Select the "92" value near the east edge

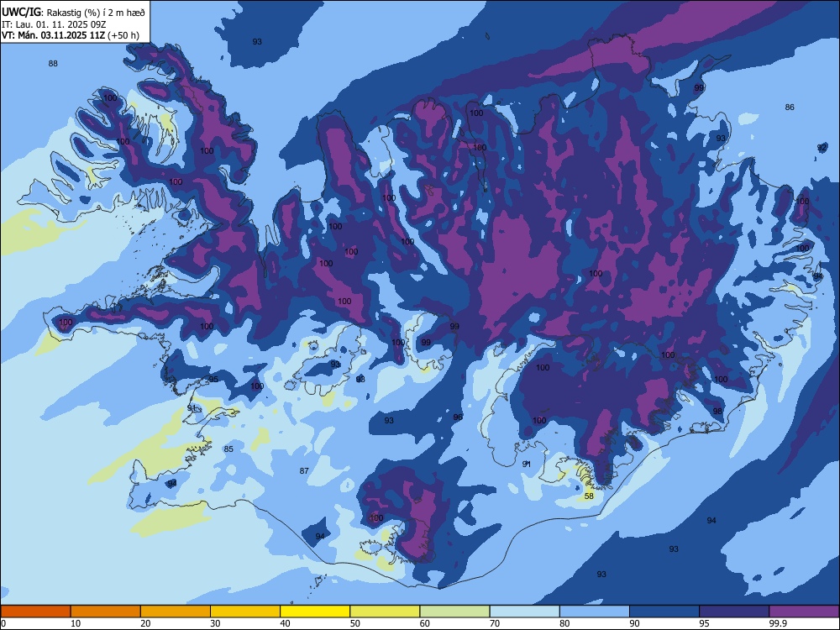click(822, 147)
